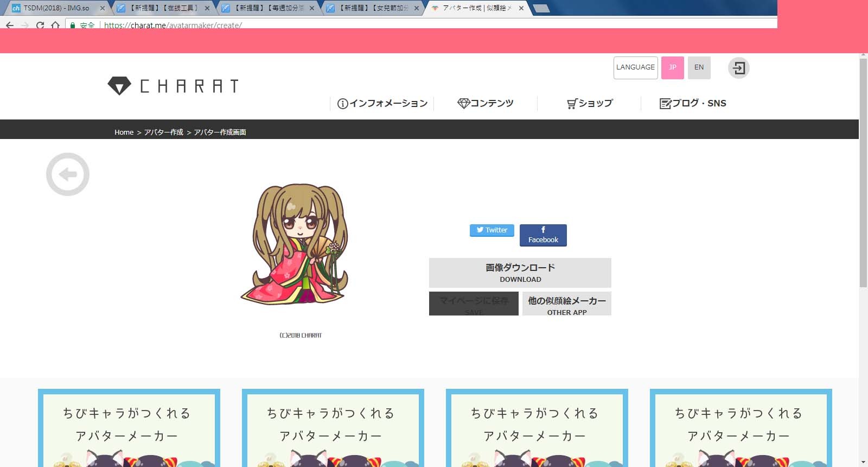Click the login icon near language buttons

coord(738,68)
